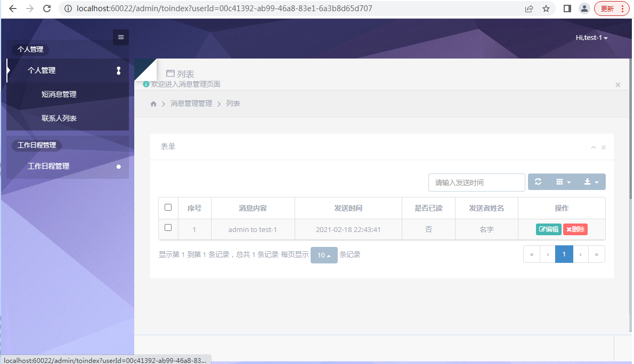Click 工作日程管理 section badge label
The image size is (634, 364).
[37, 145]
